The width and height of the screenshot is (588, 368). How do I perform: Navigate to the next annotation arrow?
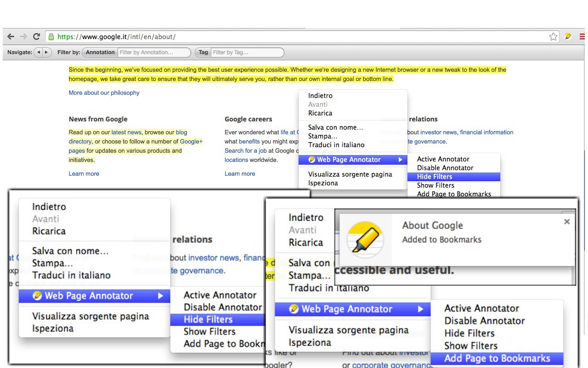(x=46, y=52)
